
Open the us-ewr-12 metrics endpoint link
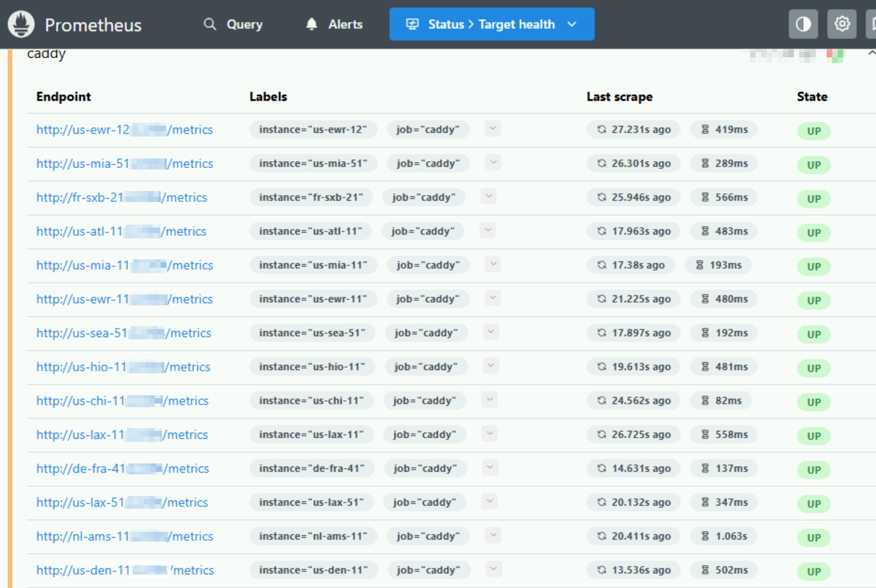pos(125,129)
